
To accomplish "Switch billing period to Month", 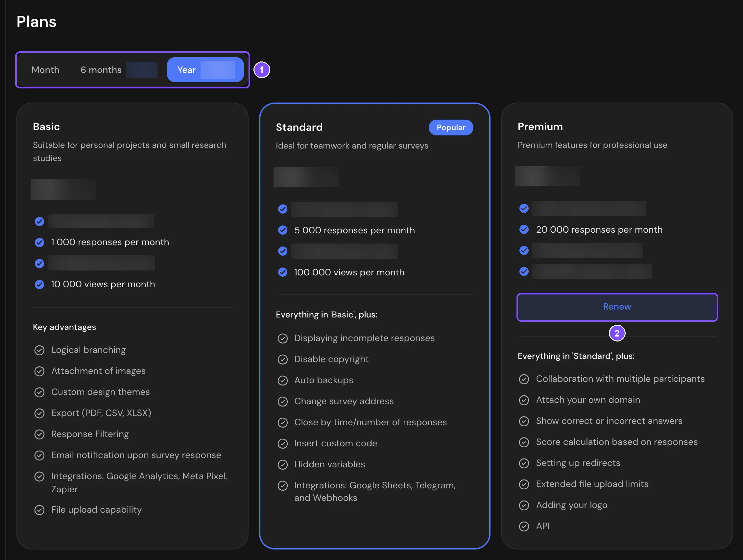I will [x=45, y=70].
